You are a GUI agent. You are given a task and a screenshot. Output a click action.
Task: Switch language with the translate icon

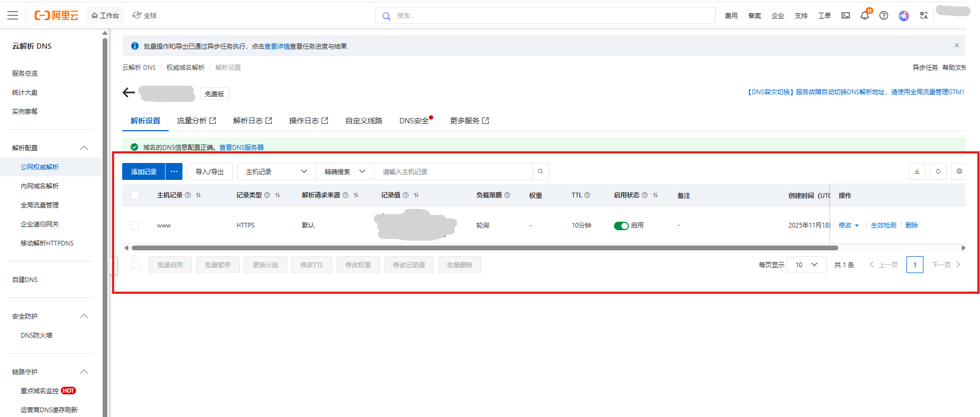coord(924,15)
